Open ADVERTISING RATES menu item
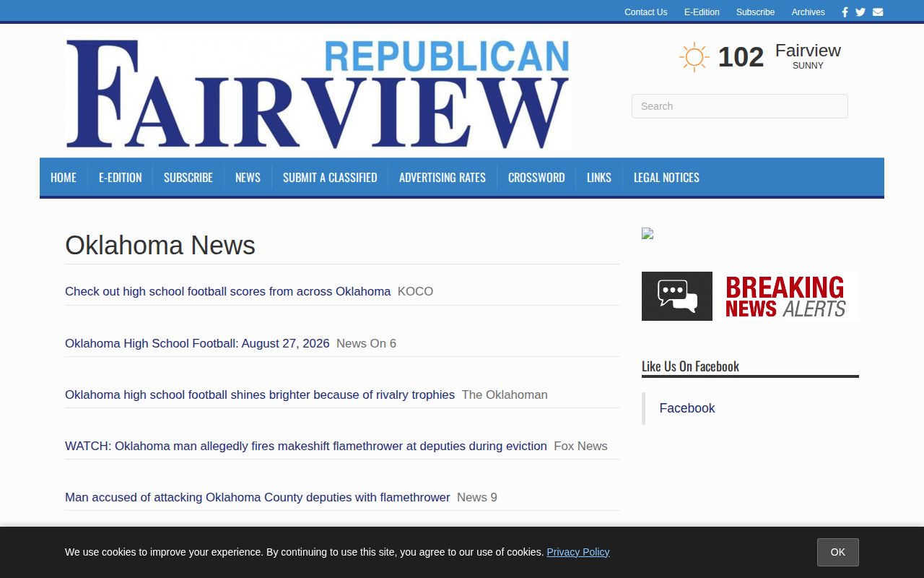 click(x=443, y=178)
